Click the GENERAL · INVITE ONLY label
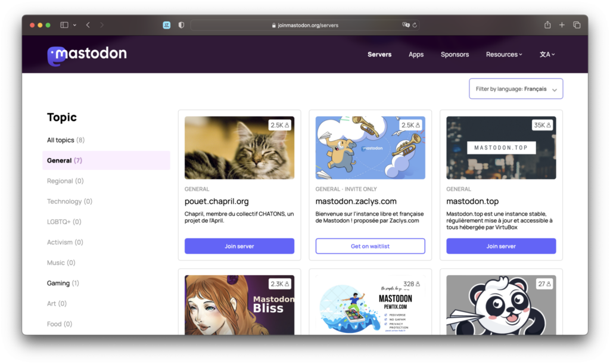610x364 pixels. [x=346, y=189]
